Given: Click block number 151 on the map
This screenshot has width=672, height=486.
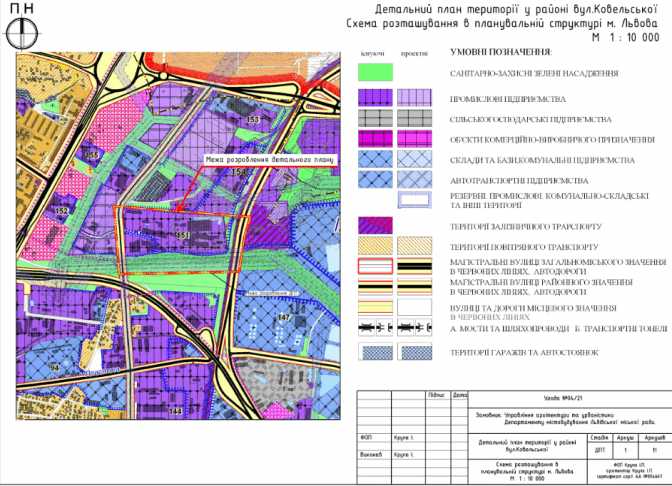Looking at the screenshot, I should tap(182, 235).
